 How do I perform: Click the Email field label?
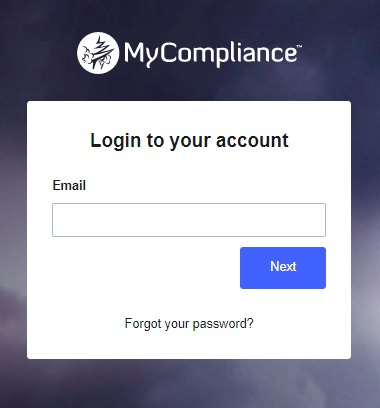69,185
